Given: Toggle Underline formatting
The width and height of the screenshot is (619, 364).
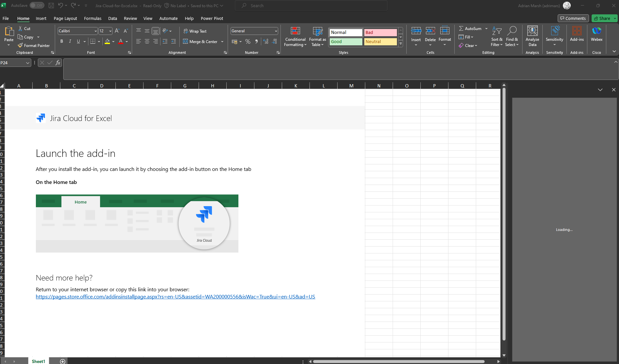Looking at the screenshot, I should pos(78,41).
